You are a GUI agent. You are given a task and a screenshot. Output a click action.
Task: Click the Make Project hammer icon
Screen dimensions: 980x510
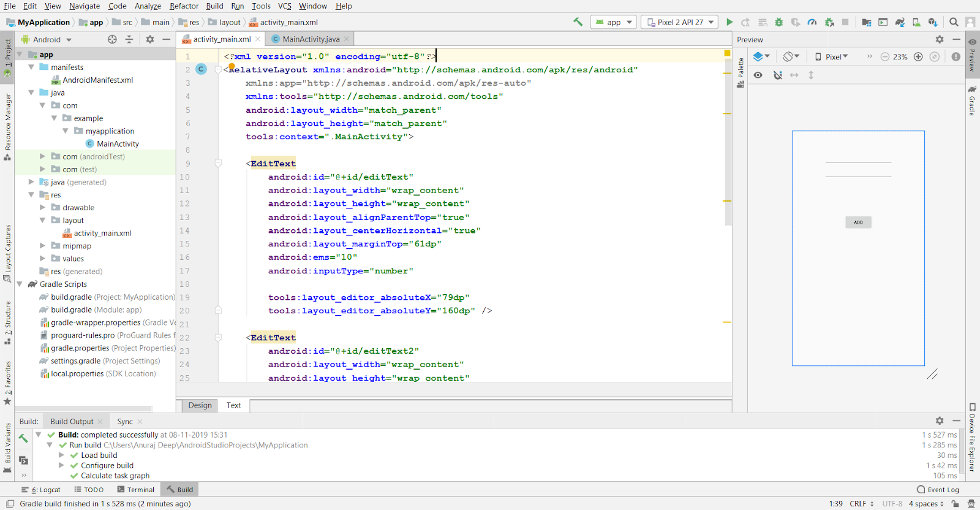click(x=578, y=22)
